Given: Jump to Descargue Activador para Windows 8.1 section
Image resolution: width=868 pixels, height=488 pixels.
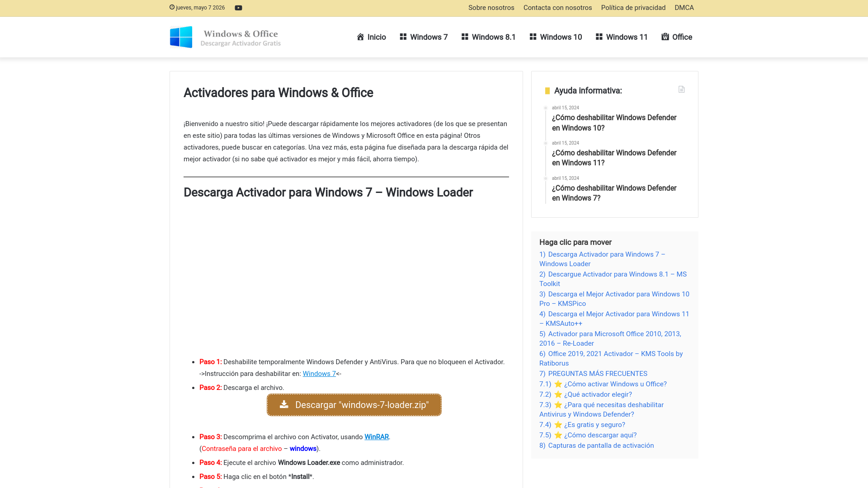Looking at the screenshot, I should [613, 279].
